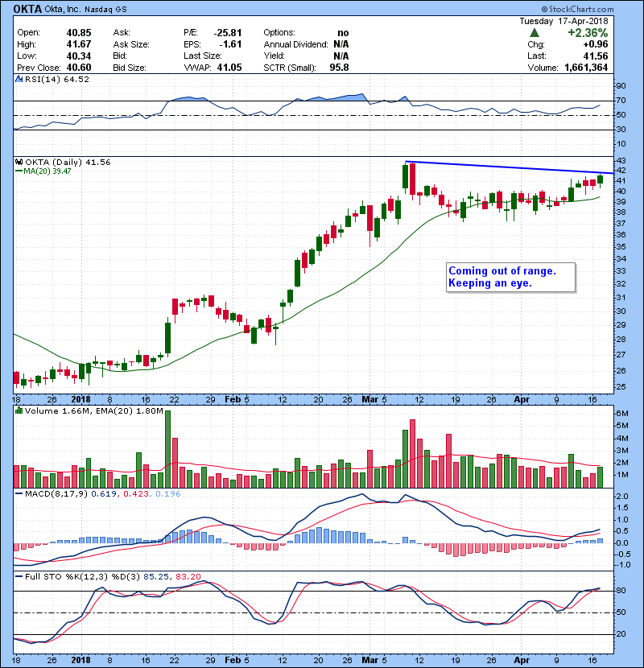Click the 90 label on RSI axis
644x668 pixels.
[621, 86]
